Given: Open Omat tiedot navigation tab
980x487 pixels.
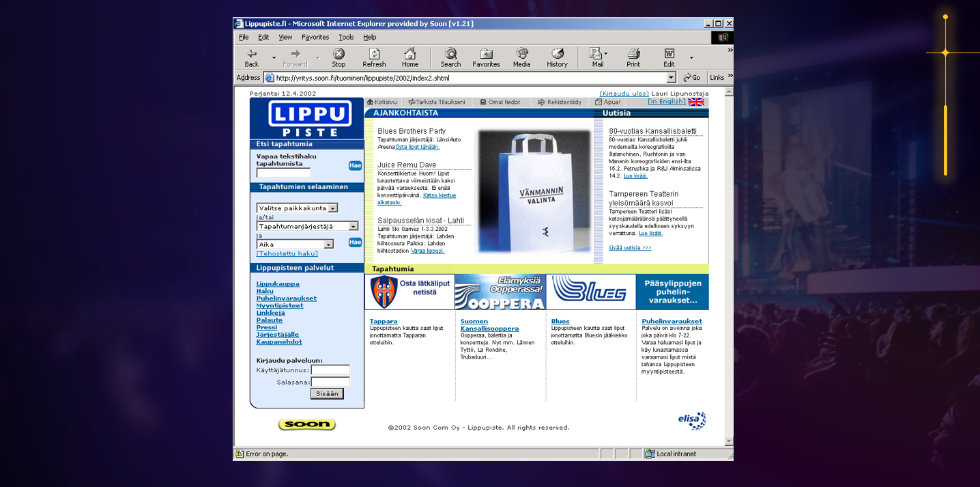Looking at the screenshot, I should click(x=500, y=102).
